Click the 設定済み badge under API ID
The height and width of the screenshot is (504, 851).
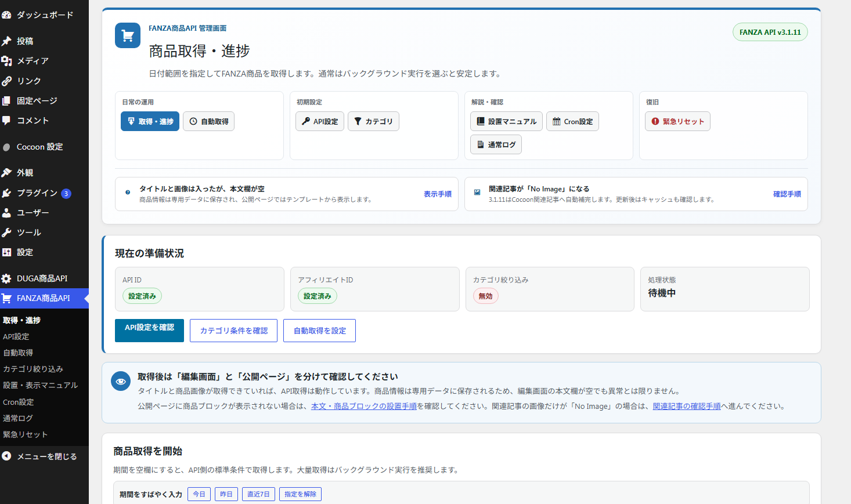point(142,296)
